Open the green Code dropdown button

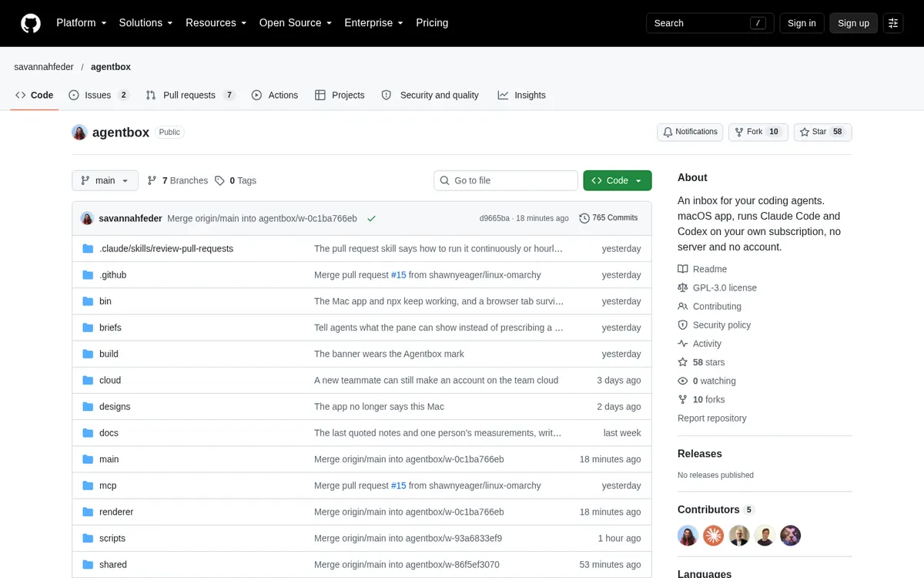618,180
